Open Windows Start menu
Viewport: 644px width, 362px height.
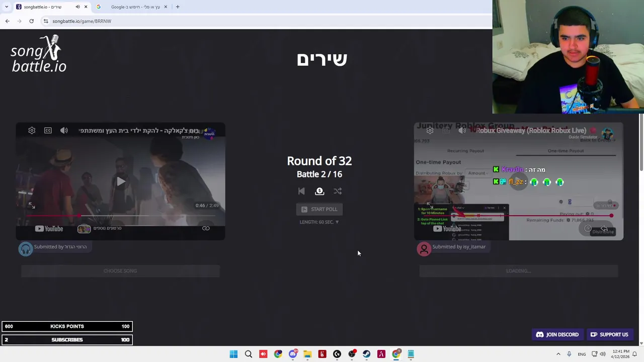coord(233,354)
